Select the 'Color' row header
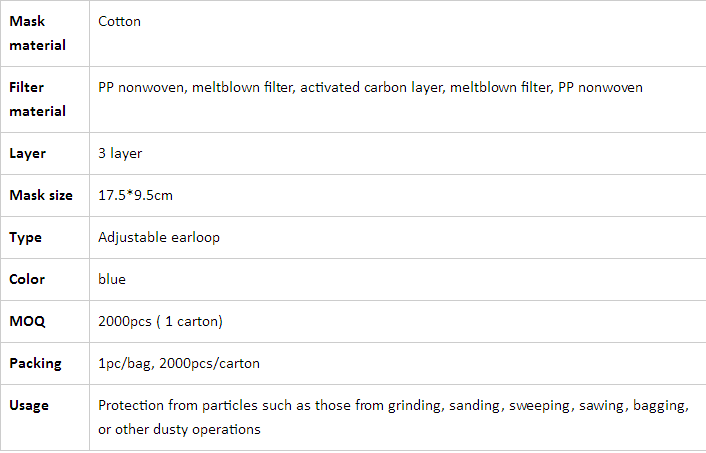This screenshot has height=453, width=706. (27, 279)
